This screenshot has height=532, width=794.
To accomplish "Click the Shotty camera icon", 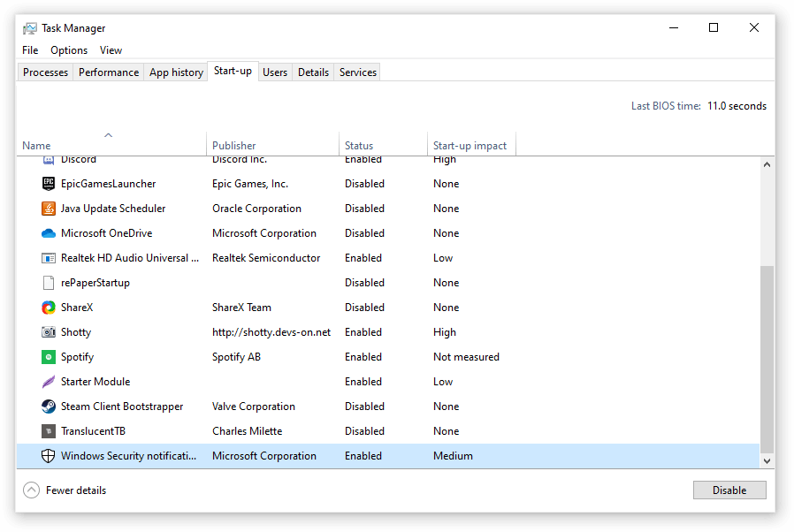I will coord(48,332).
